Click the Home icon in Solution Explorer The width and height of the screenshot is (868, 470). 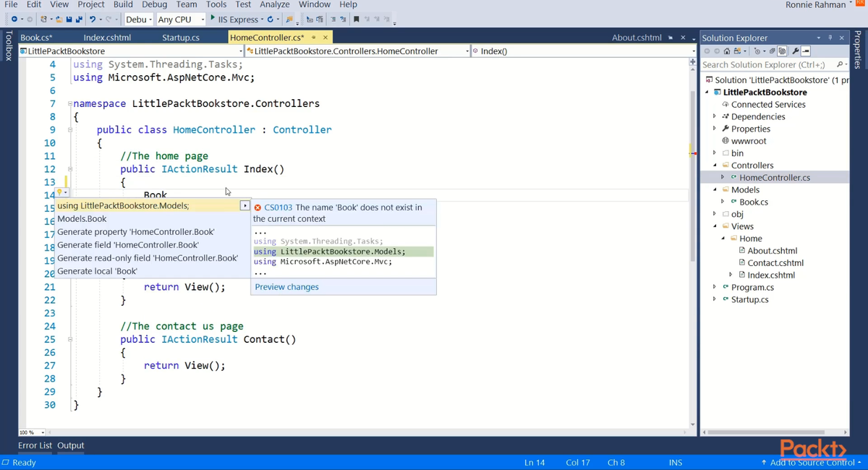[727, 51]
